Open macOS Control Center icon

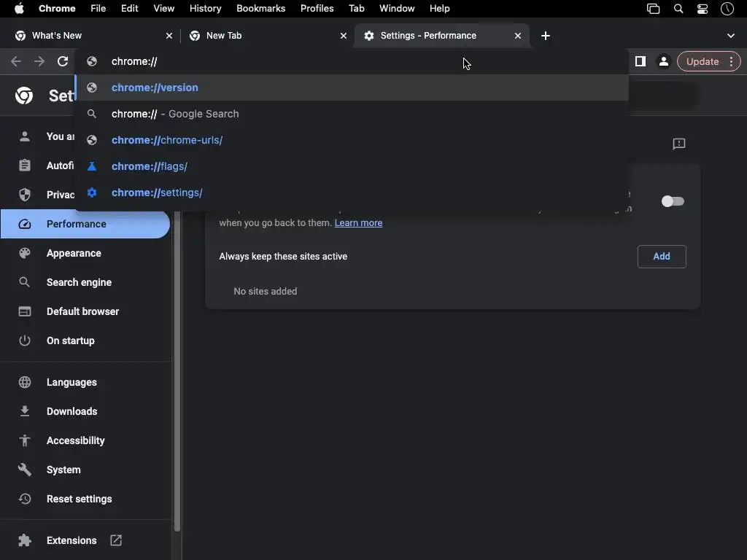tap(703, 9)
